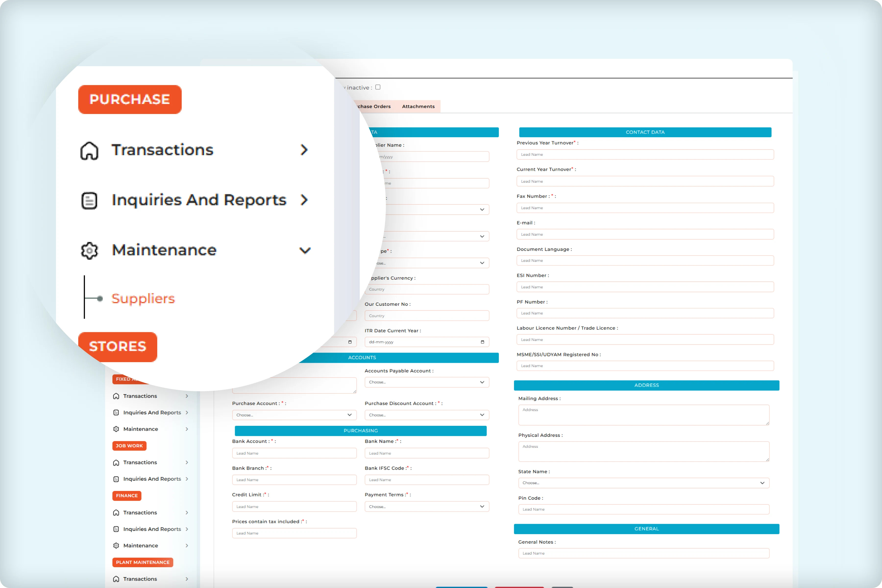
Task: Switch to the Attachments tab
Action: (418, 106)
